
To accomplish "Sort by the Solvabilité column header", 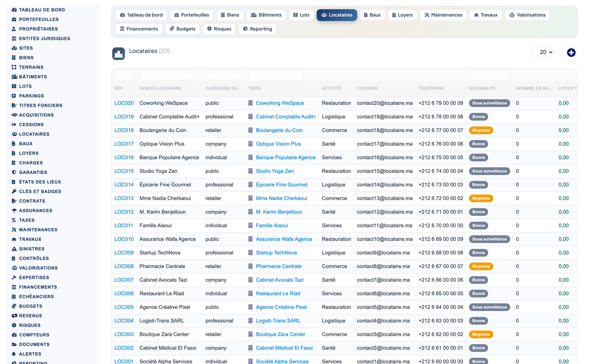I will point(482,88).
